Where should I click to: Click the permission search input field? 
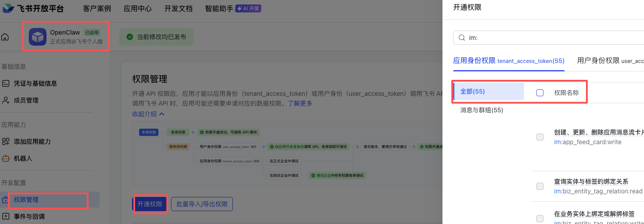tap(548, 38)
